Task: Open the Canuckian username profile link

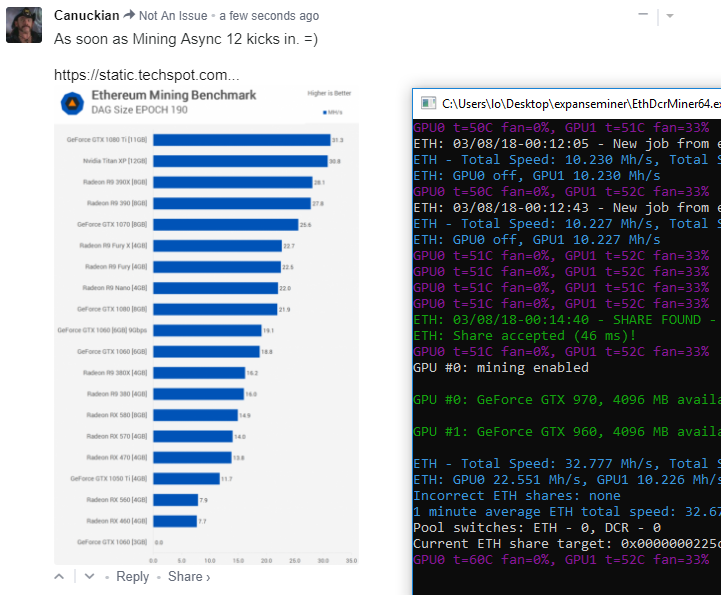Action: point(86,15)
